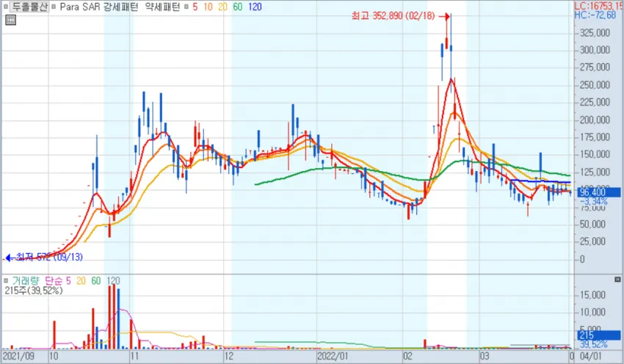Click the 125,000 price axis label
The image size is (624, 364).
click(x=595, y=172)
